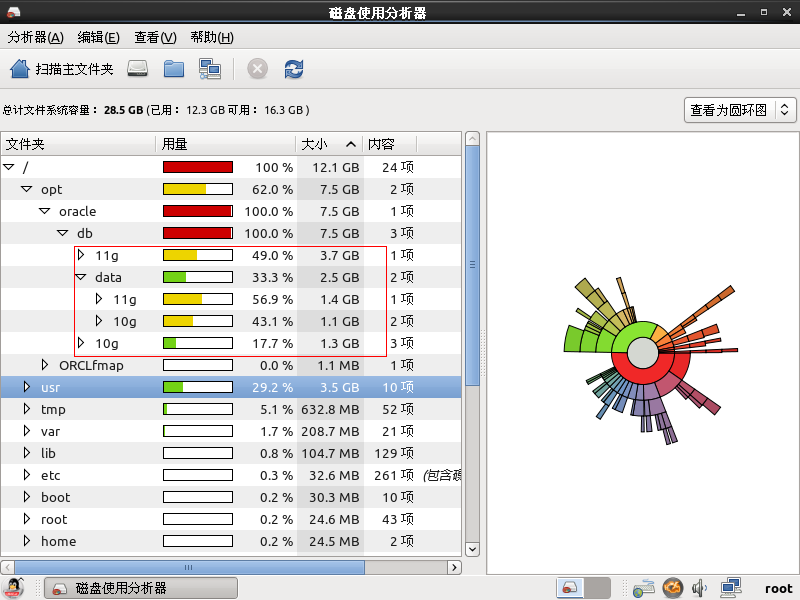Click the red inner ring chart segment
The height and width of the screenshot is (600, 800).
[644, 376]
